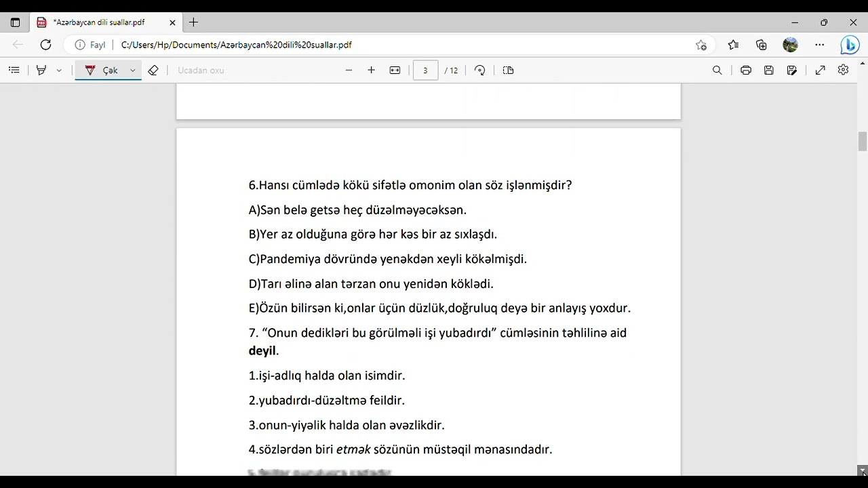Click the page number field
Image resolution: width=868 pixels, height=488 pixels.
pos(425,70)
